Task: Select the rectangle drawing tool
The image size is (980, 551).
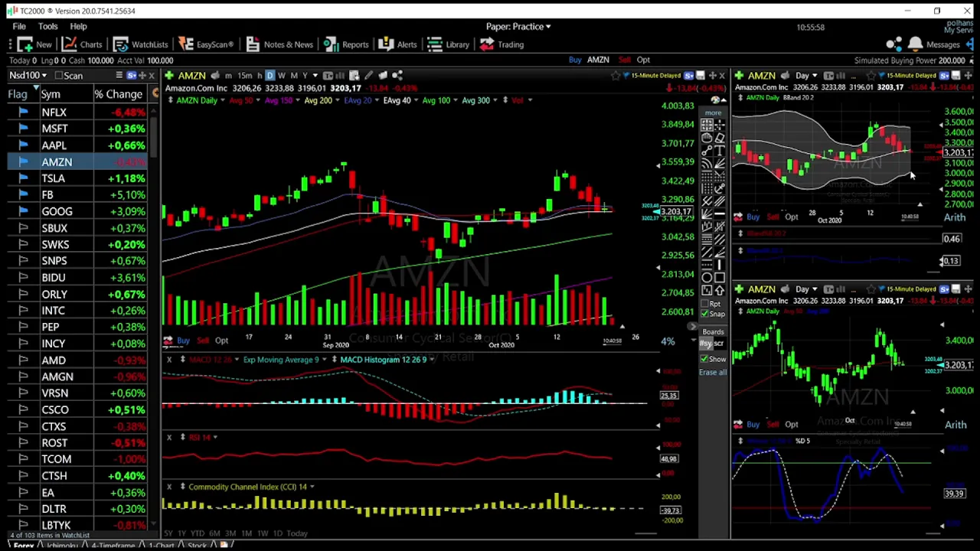Action: pyautogui.click(x=720, y=277)
